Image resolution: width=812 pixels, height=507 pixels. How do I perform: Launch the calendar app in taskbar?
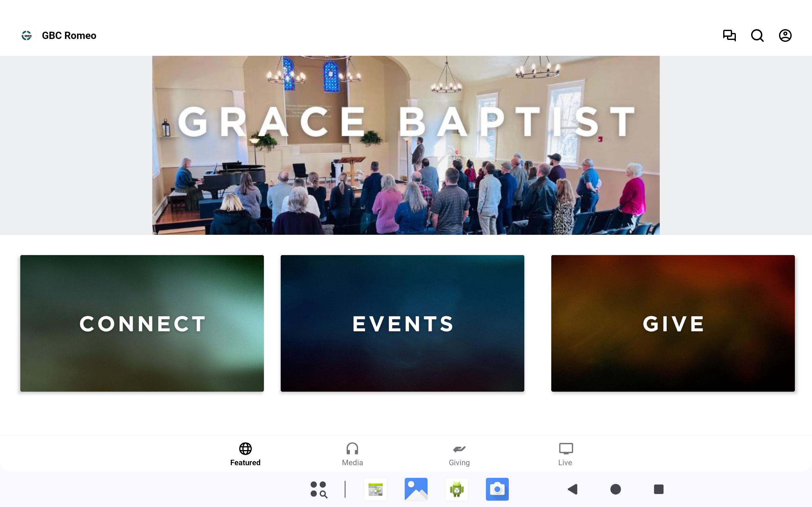click(x=376, y=489)
